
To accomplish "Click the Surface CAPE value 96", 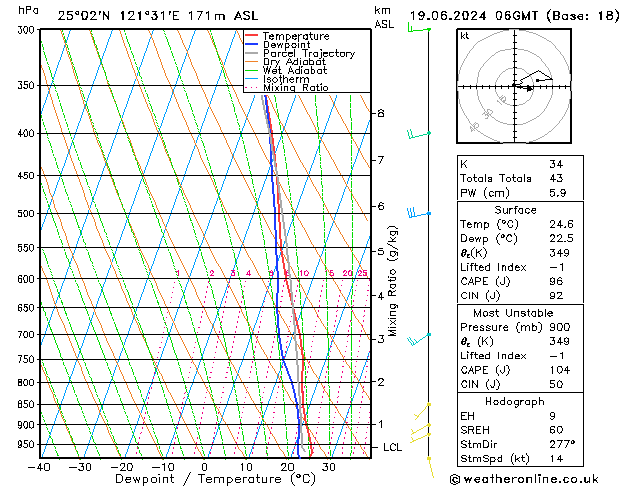I will [556, 281].
